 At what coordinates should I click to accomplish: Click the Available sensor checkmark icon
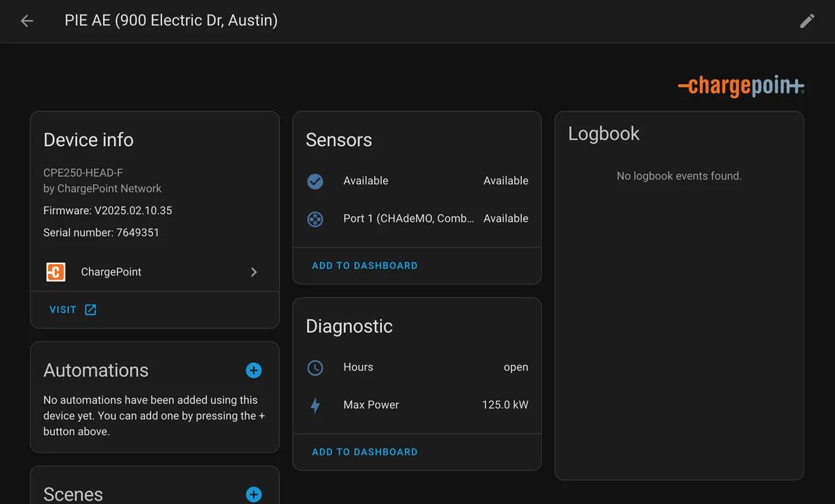[x=315, y=181]
